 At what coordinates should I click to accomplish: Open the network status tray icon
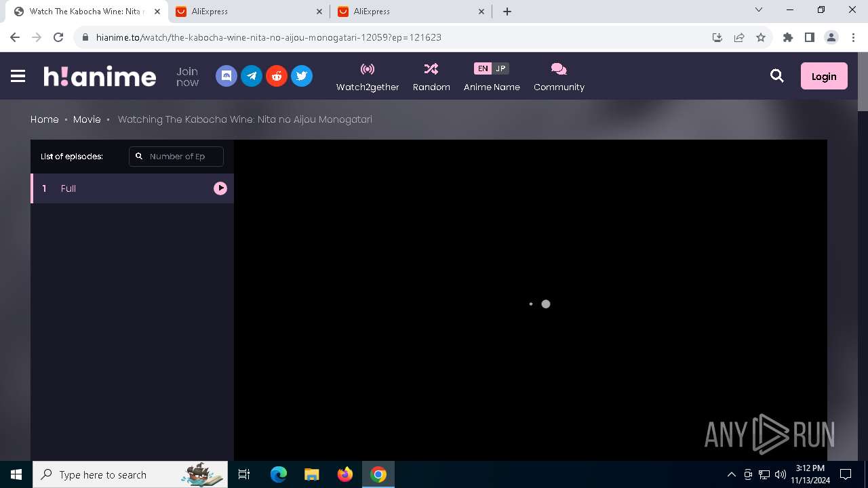pyautogui.click(x=764, y=474)
